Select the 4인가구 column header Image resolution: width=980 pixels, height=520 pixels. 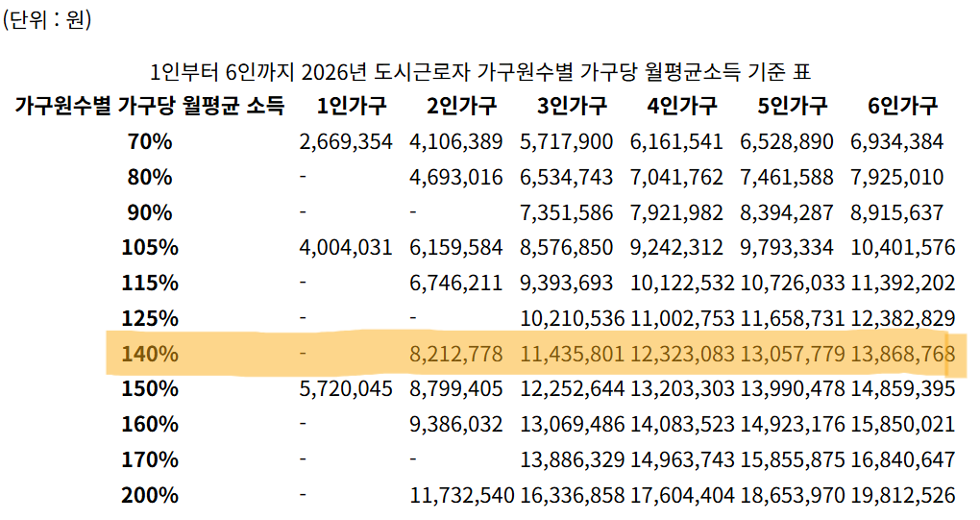point(682,106)
